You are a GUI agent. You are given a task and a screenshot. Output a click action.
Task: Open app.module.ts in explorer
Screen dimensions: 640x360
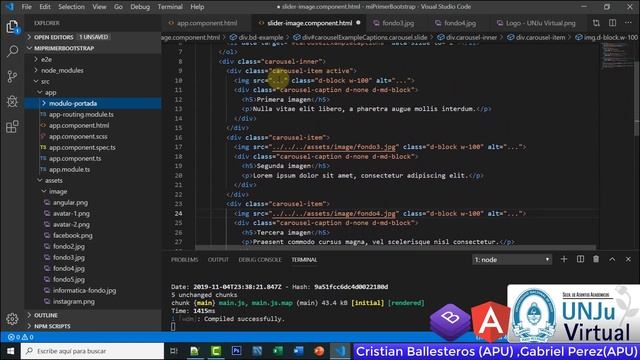[69, 169]
